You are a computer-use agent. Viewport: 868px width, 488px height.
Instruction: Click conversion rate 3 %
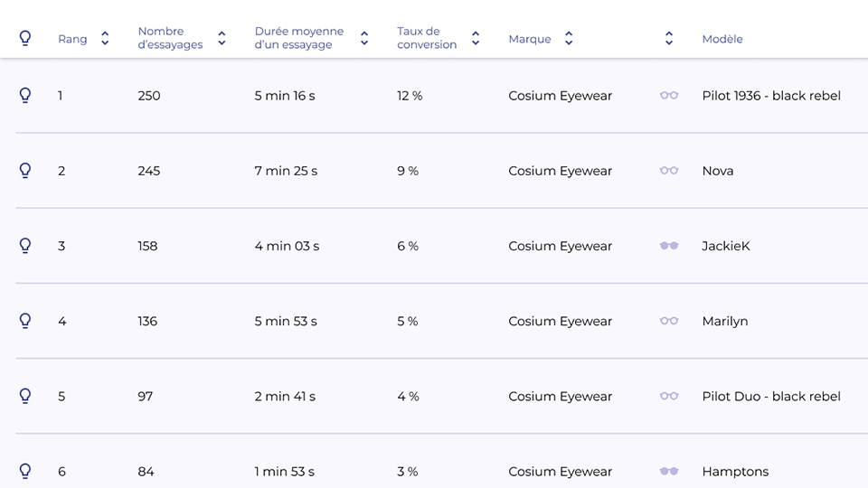408,472
